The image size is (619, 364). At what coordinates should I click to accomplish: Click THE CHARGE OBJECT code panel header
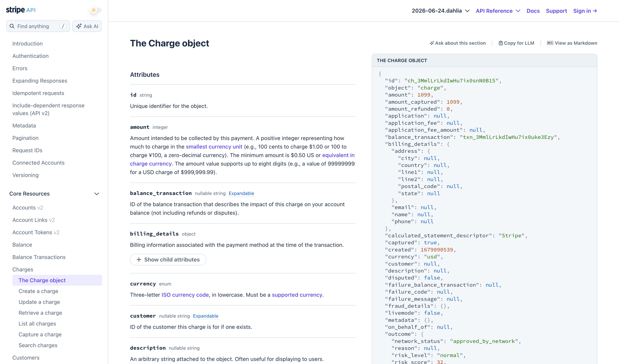click(x=484, y=60)
